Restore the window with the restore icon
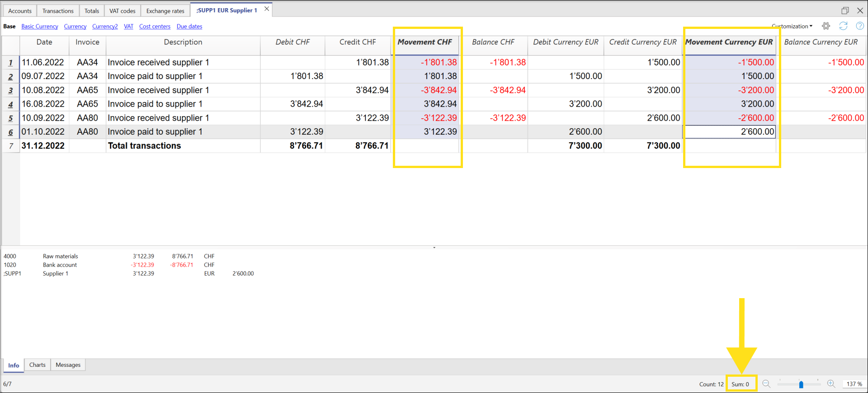The image size is (868, 393). [x=845, y=10]
